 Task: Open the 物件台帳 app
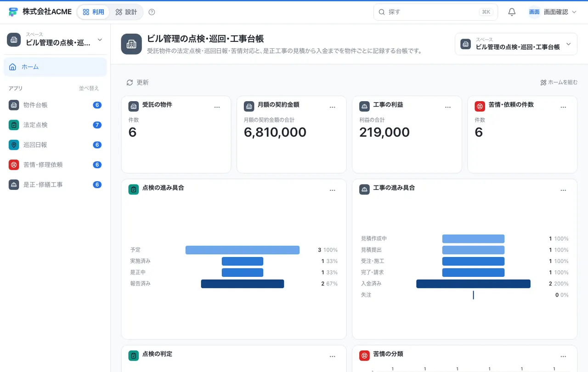point(55,105)
